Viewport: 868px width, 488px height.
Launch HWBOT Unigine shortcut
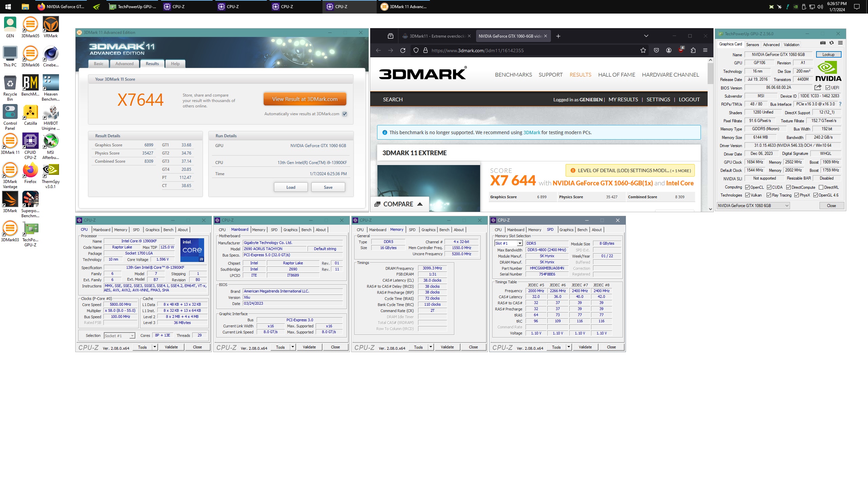pyautogui.click(x=51, y=117)
